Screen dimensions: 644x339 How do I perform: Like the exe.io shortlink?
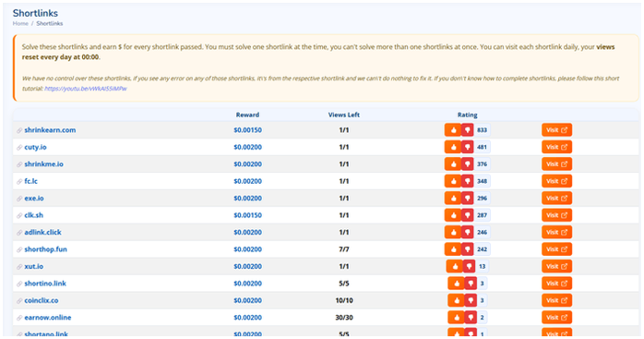[x=453, y=199]
